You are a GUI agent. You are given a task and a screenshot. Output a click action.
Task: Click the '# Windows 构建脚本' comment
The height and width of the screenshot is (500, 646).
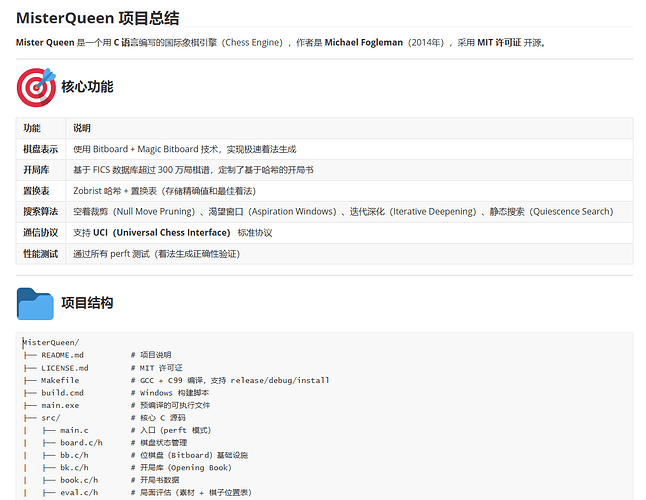coord(170,393)
